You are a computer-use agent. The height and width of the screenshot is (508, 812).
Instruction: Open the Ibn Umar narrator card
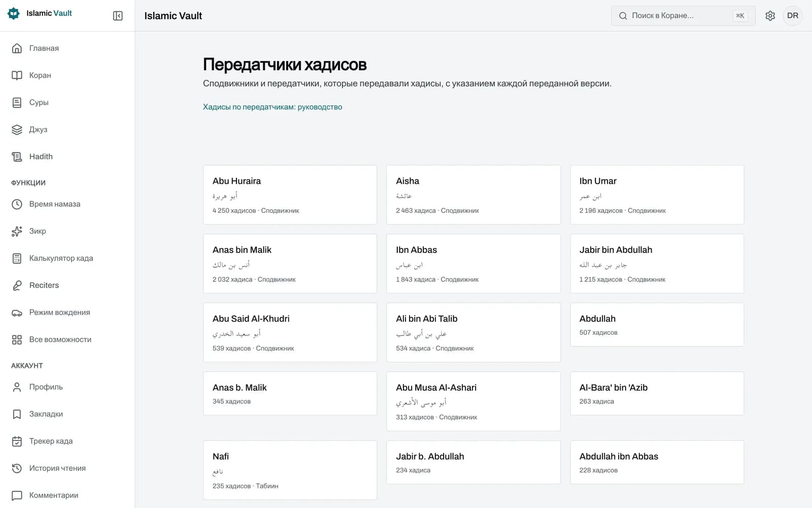click(x=657, y=195)
